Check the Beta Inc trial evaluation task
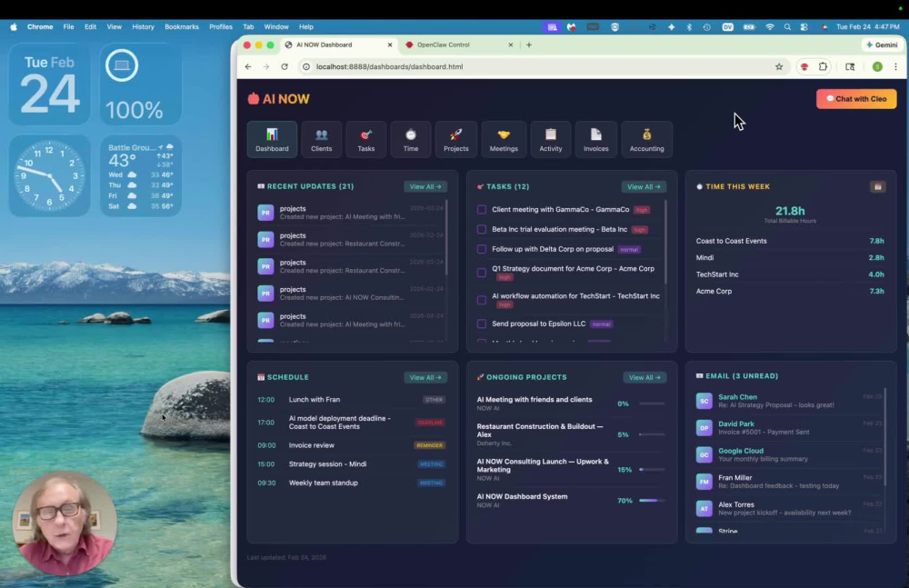Screen dimensions: 909x588 click(481, 230)
